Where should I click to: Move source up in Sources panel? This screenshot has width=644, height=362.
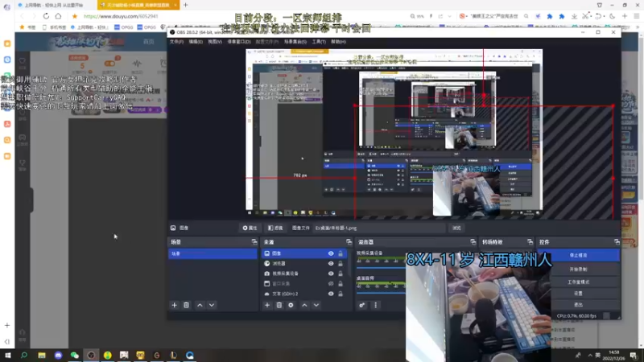click(x=304, y=306)
